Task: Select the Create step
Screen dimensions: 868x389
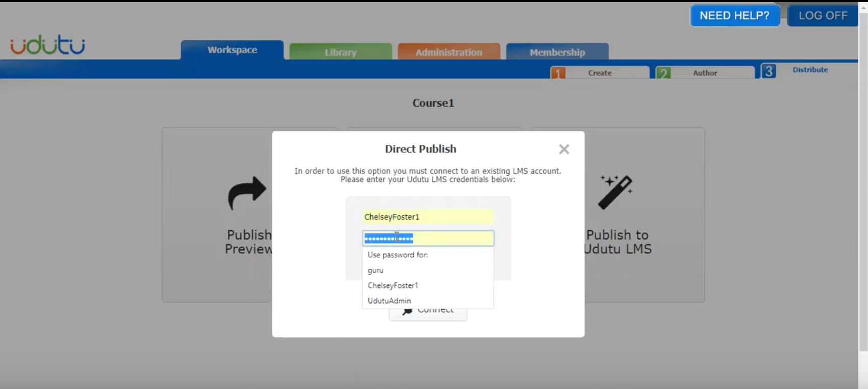Action: (600, 72)
